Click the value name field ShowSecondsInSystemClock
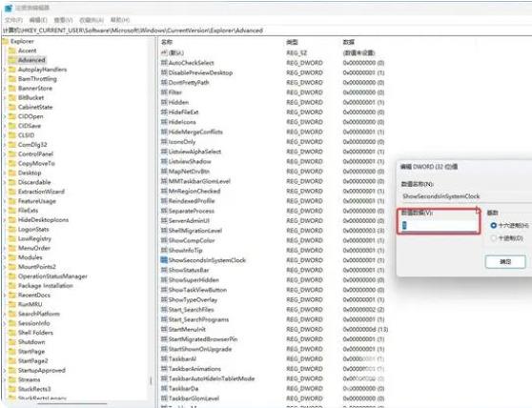532x408 pixels. [466, 196]
